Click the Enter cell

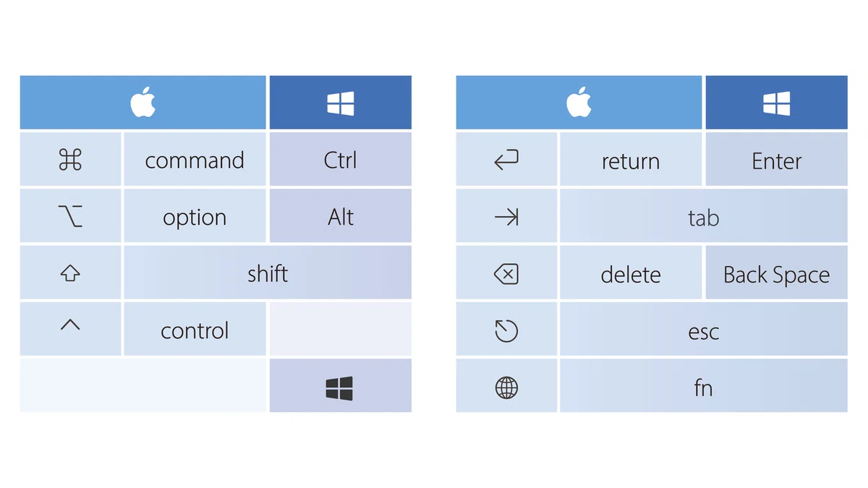776,159
